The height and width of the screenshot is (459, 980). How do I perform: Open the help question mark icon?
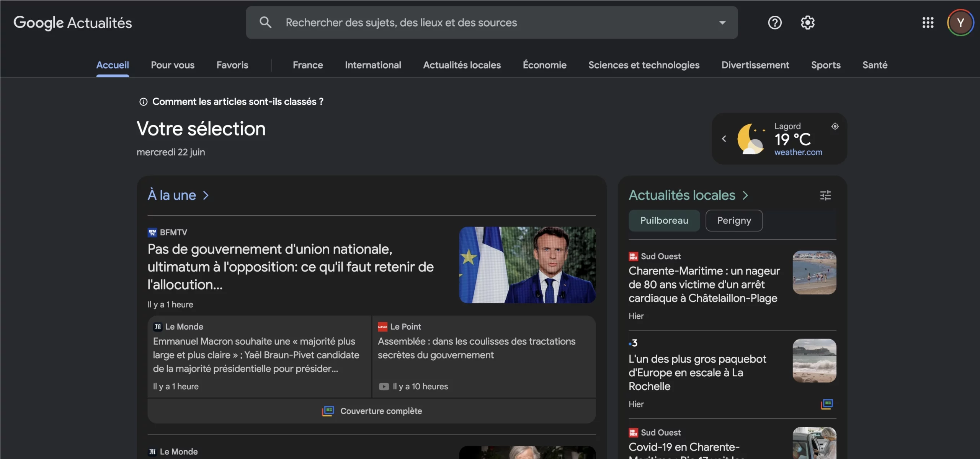pos(774,23)
